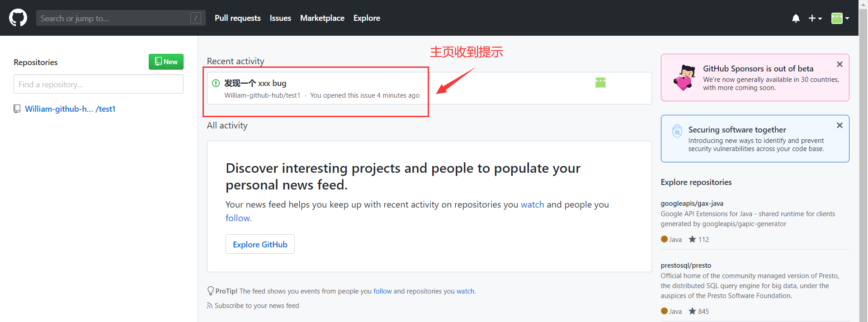This screenshot has width=868, height=322.
Task: Click the GitHub Sponsors mascot image
Action: click(685, 77)
